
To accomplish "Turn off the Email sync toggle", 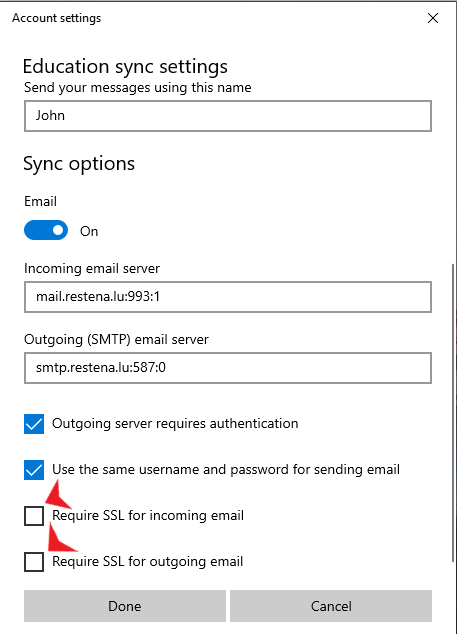I will pos(46,230).
